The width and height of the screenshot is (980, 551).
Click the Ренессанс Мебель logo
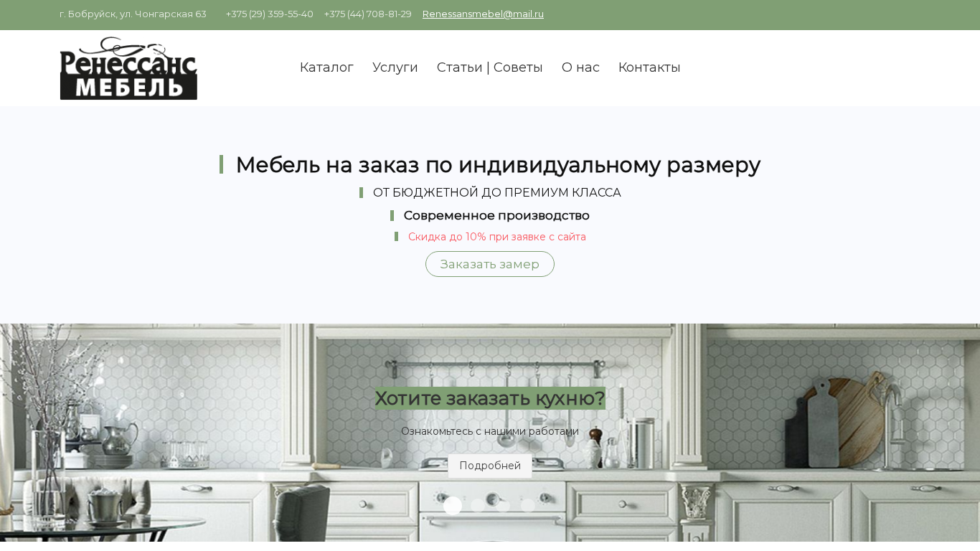coord(128,68)
